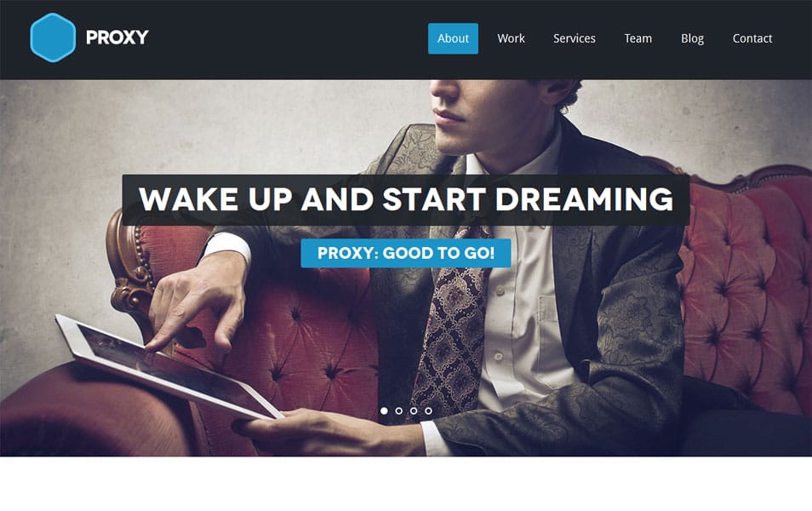The image size is (812, 511).
Task: Go to the Work page
Action: [x=512, y=38]
